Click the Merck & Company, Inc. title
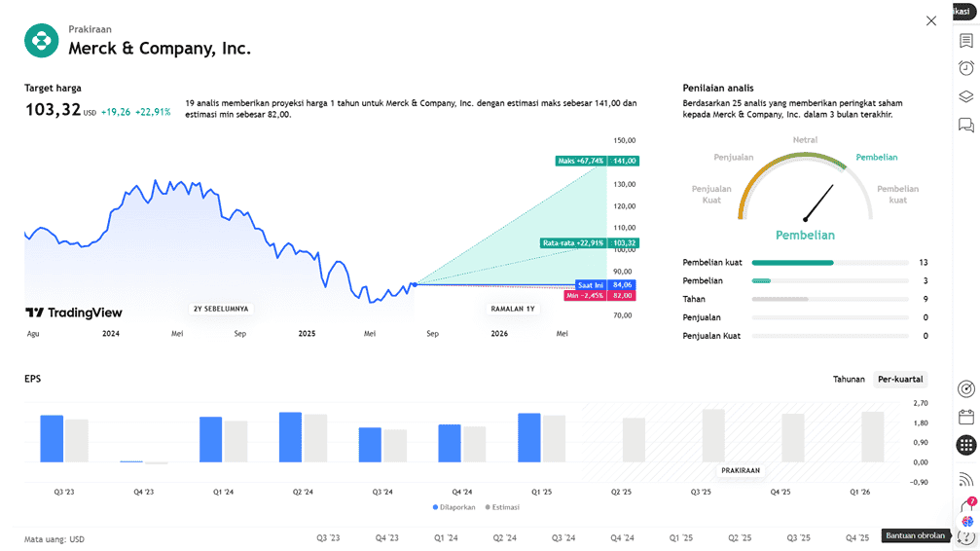The width and height of the screenshot is (980, 551). coord(160,48)
